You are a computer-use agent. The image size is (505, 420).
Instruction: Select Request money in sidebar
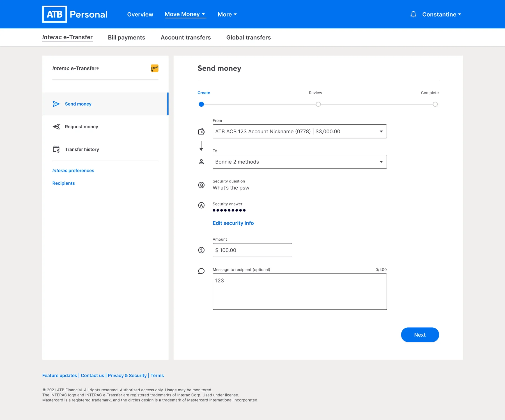[x=105, y=127]
